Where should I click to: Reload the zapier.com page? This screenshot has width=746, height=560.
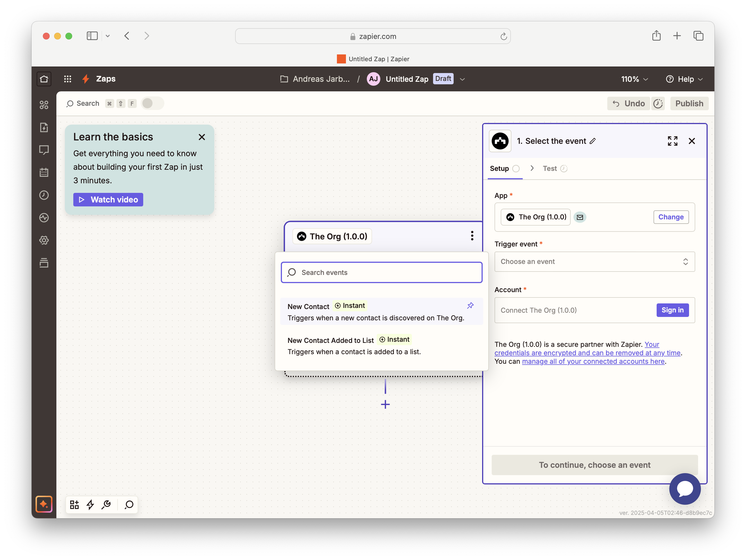504,36
